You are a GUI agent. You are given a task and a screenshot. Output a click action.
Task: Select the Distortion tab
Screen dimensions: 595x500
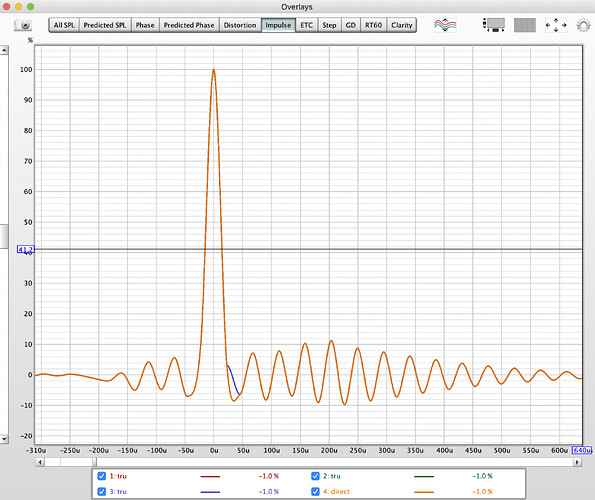point(240,25)
